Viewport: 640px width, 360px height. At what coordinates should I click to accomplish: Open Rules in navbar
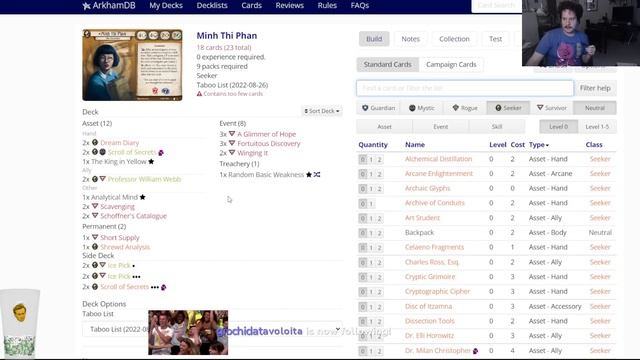[327, 5]
